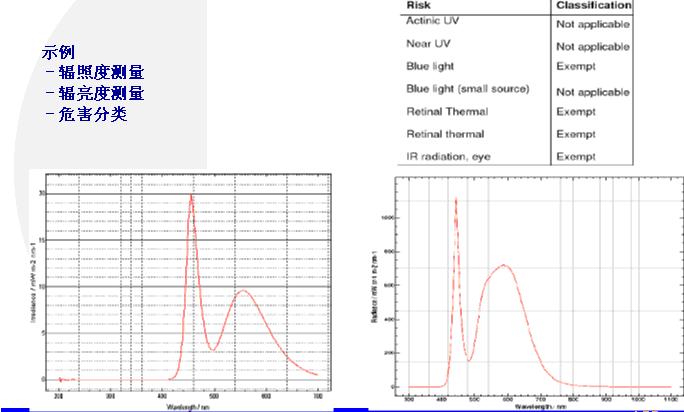Click the '600' x-axis tick on the left chart
Viewport: 684px width, 412px height.
tap(266, 396)
